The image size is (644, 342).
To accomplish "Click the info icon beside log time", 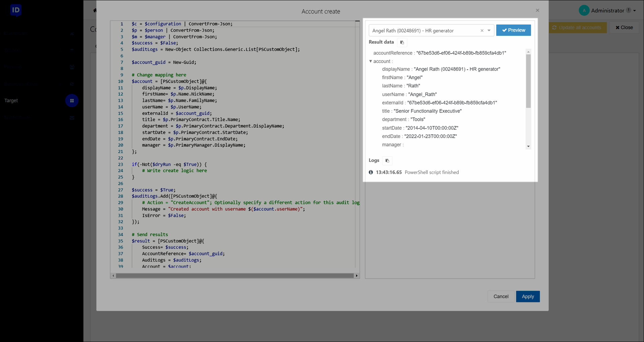I will click(371, 172).
